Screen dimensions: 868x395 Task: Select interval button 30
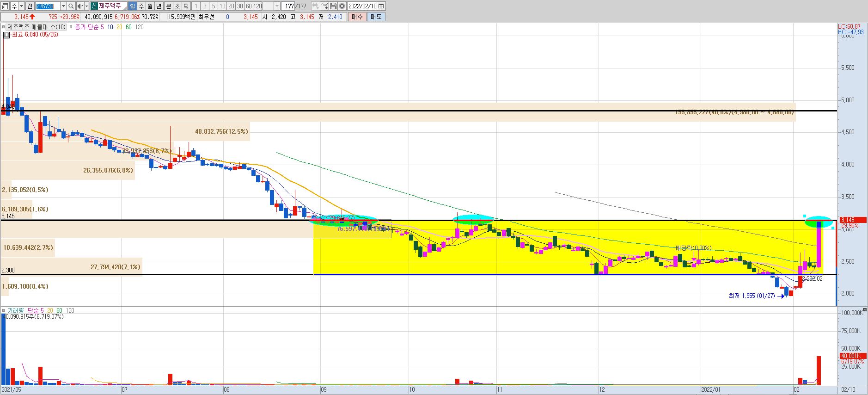pyautogui.click(x=240, y=6)
